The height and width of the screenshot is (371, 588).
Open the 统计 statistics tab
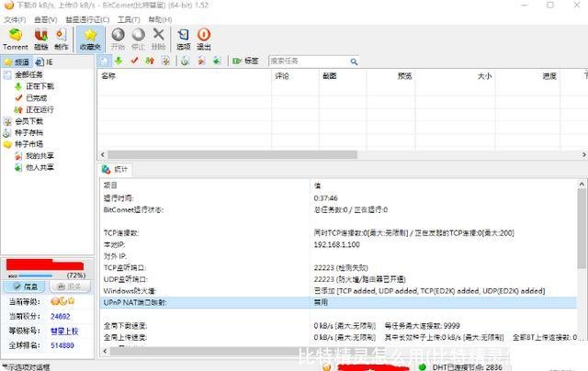pyautogui.click(x=115, y=170)
